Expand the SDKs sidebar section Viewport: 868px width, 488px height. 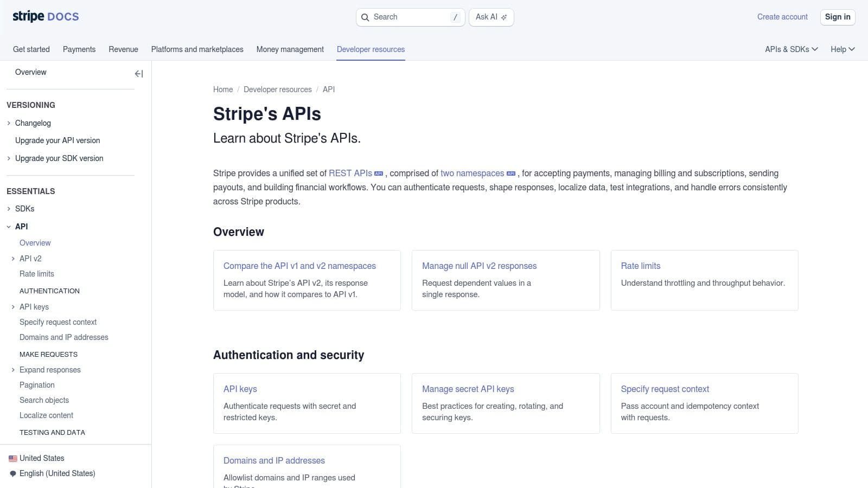[x=9, y=209]
